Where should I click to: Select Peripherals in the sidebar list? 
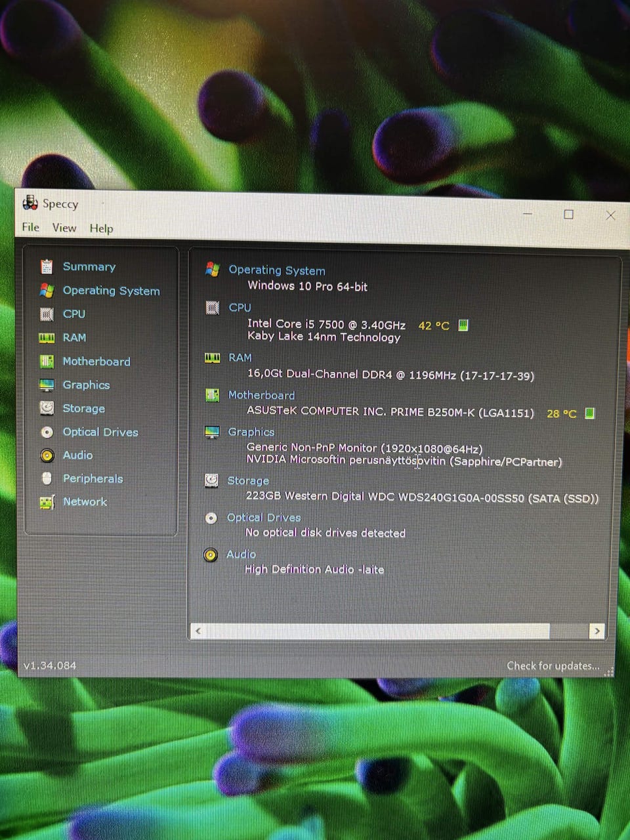tap(93, 478)
